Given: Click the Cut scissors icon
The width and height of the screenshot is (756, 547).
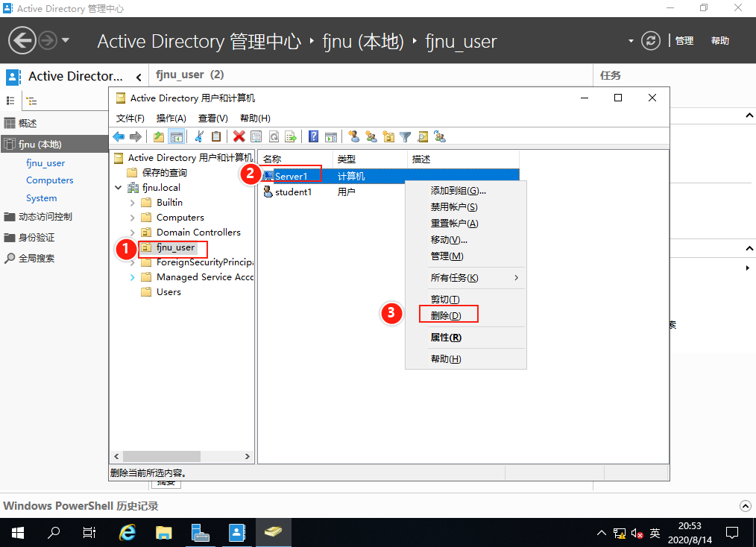Looking at the screenshot, I should (198, 137).
